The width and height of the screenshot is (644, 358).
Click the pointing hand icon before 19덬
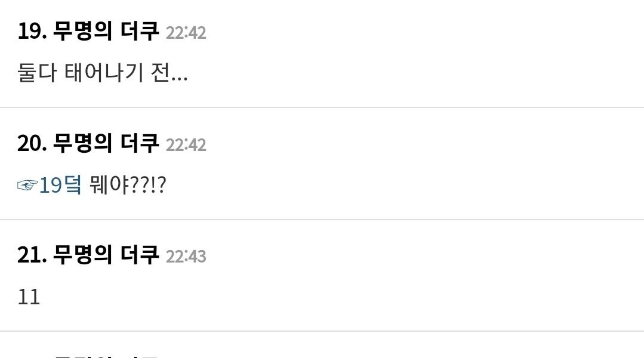pos(27,185)
